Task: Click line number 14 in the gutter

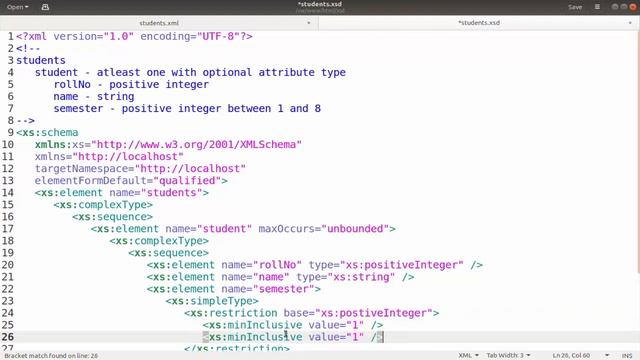Action: pyautogui.click(x=8, y=193)
